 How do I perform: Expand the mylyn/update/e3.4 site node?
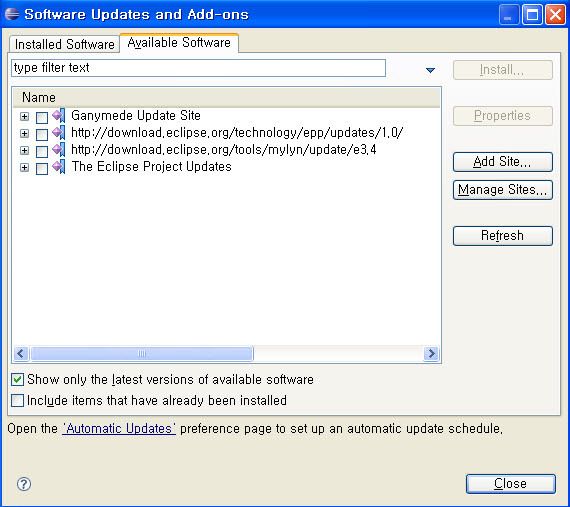24,150
